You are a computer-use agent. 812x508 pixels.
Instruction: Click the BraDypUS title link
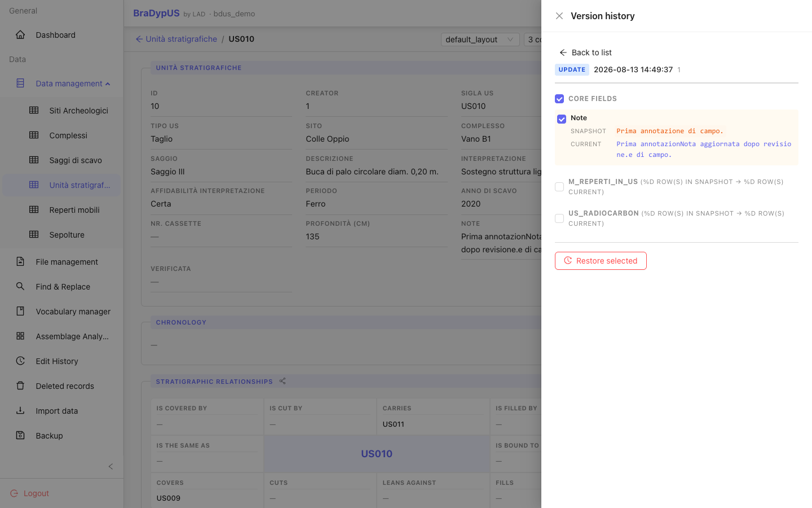pyautogui.click(x=156, y=13)
